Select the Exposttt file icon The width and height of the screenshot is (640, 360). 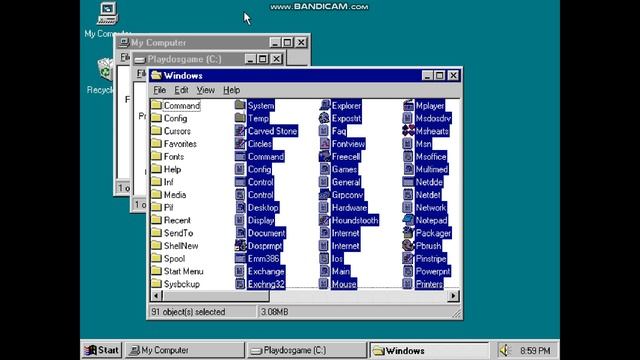(324, 118)
